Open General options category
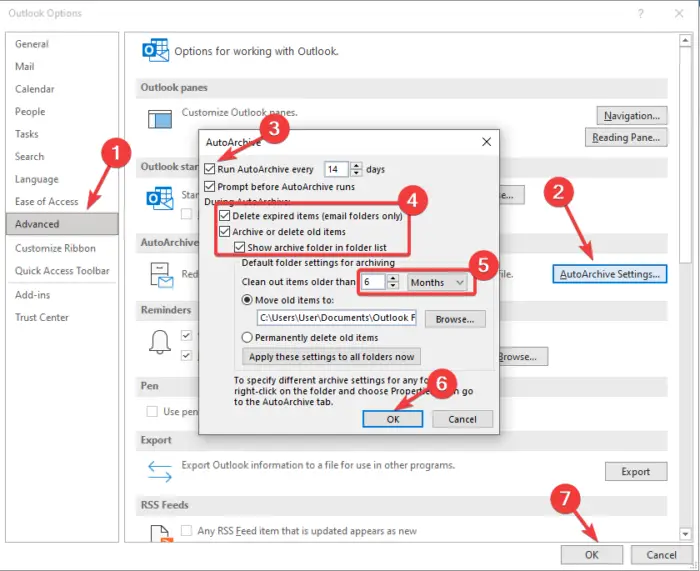This screenshot has width=700, height=571. click(62, 44)
